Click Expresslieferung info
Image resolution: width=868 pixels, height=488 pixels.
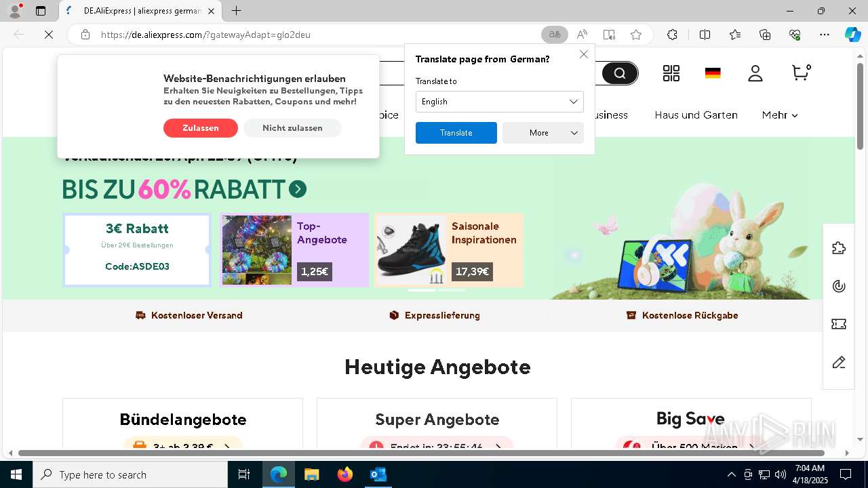435,315
